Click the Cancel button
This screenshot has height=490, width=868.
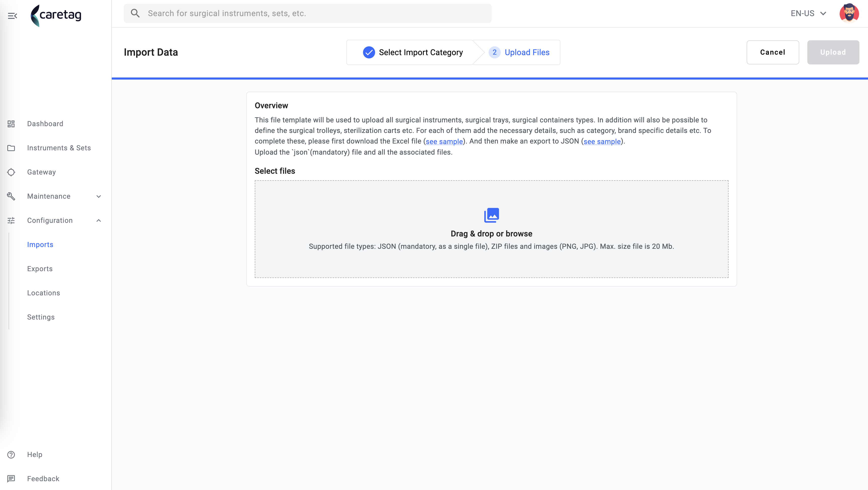773,52
